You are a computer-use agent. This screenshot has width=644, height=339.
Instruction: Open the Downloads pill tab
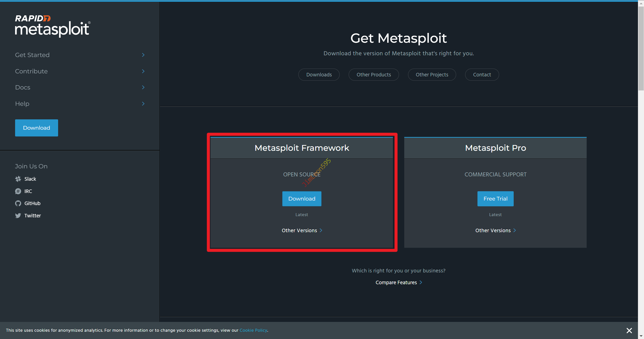point(319,75)
